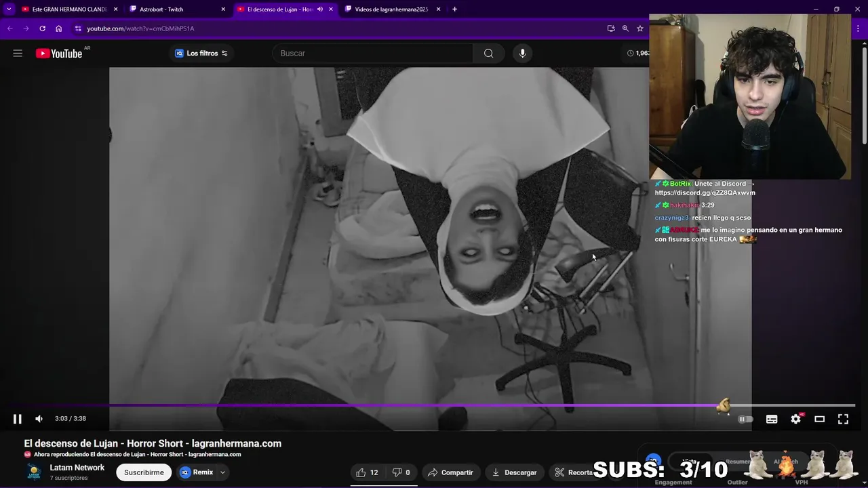
Task: Toggle subtitles with the captions icon
Action: click(x=772, y=419)
